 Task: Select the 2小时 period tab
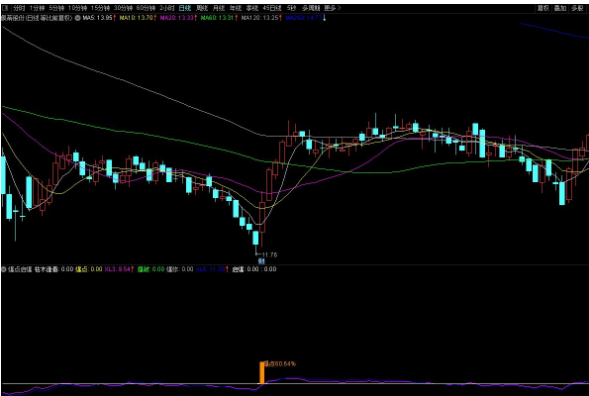[166, 8]
